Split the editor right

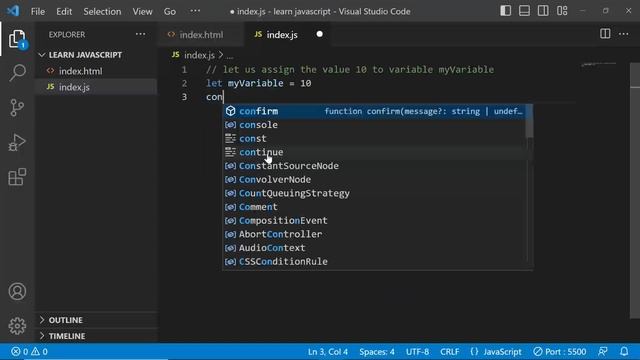tap(605, 34)
